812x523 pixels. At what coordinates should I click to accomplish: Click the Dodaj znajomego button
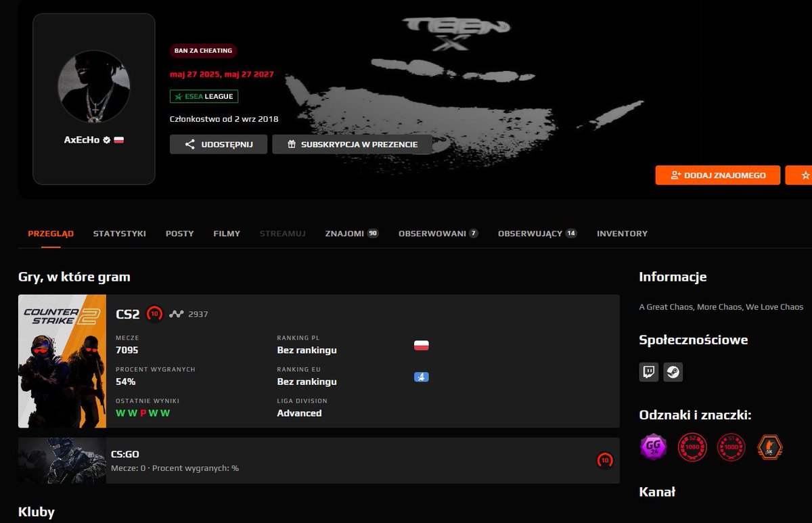717,175
